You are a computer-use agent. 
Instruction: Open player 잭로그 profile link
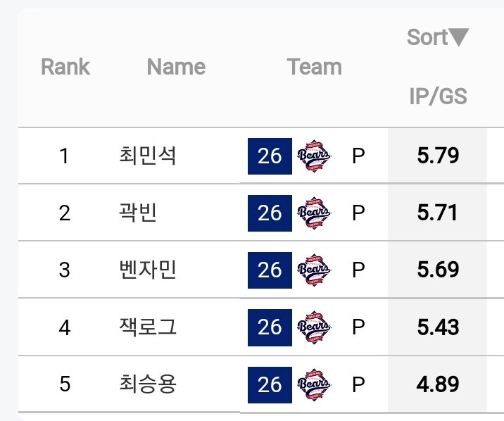(x=148, y=327)
